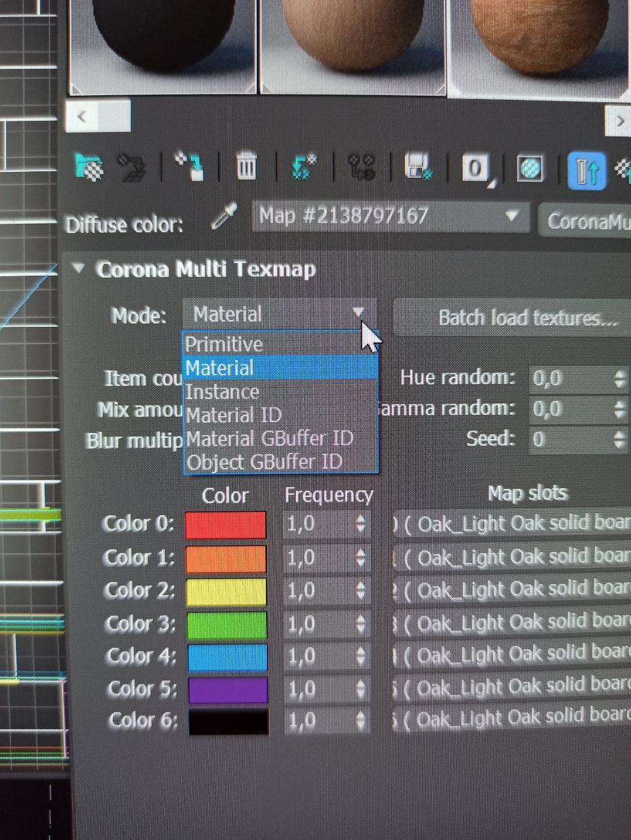
Task: Open the Map #2138797167 name dropdown
Action: pos(391,217)
